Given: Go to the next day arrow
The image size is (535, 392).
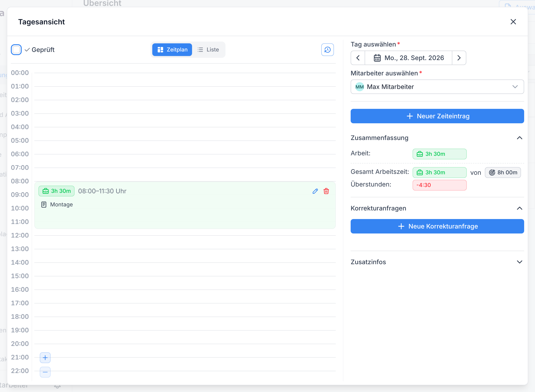Looking at the screenshot, I should (459, 58).
